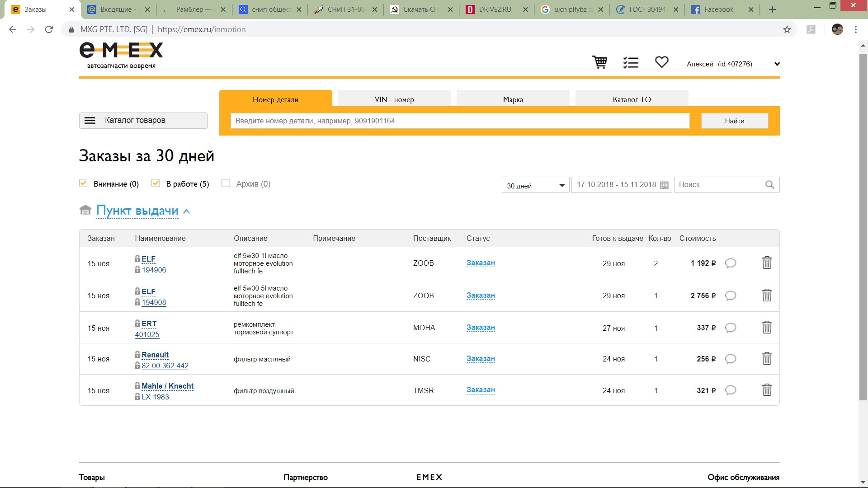The height and width of the screenshot is (488, 868).
Task: Open the shopping cart icon
Action: point(600,62)
